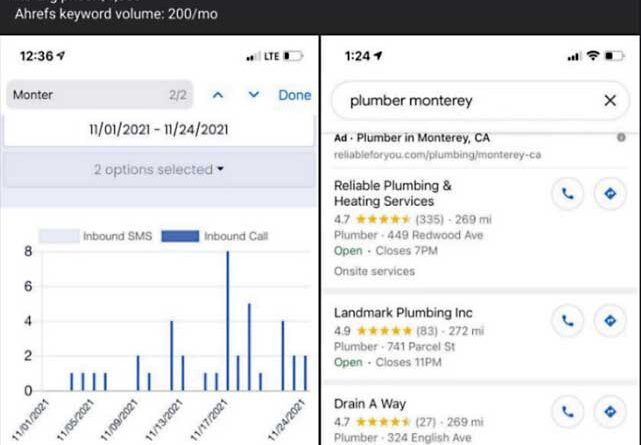This screenshot has height=445, width=641.
Task: Tap the LTE status indicator
Action: 271,56
